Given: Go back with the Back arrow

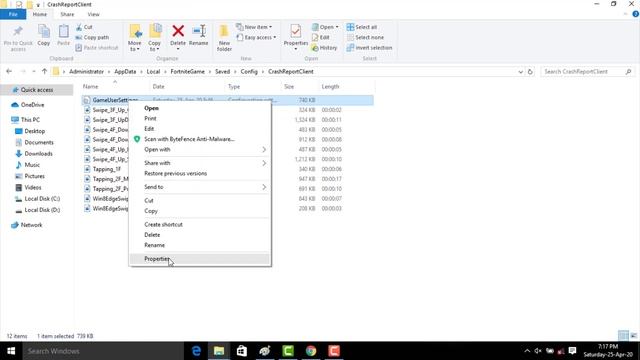Looking at the screenshot, I should point(9,71).
